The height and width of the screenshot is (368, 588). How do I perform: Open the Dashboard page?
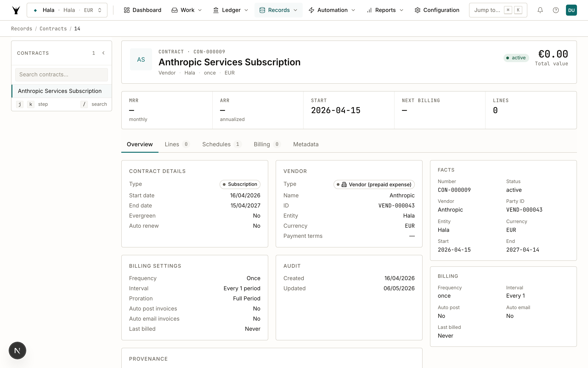143,10
